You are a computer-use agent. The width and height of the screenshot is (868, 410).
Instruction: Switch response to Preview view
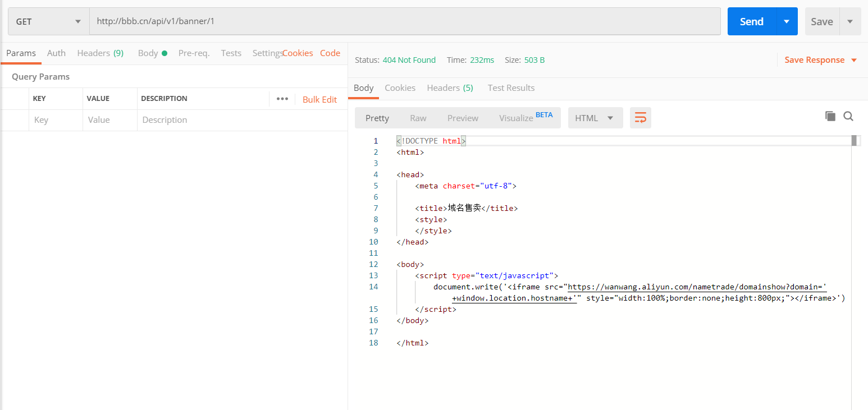463,118
